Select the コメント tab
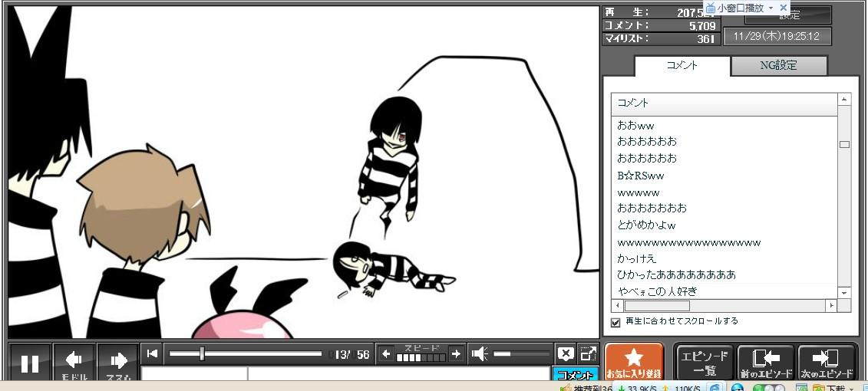 (682, 66)
